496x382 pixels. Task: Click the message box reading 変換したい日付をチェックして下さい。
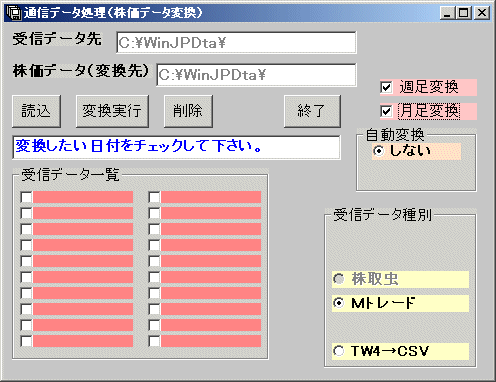tap(176, 147)
